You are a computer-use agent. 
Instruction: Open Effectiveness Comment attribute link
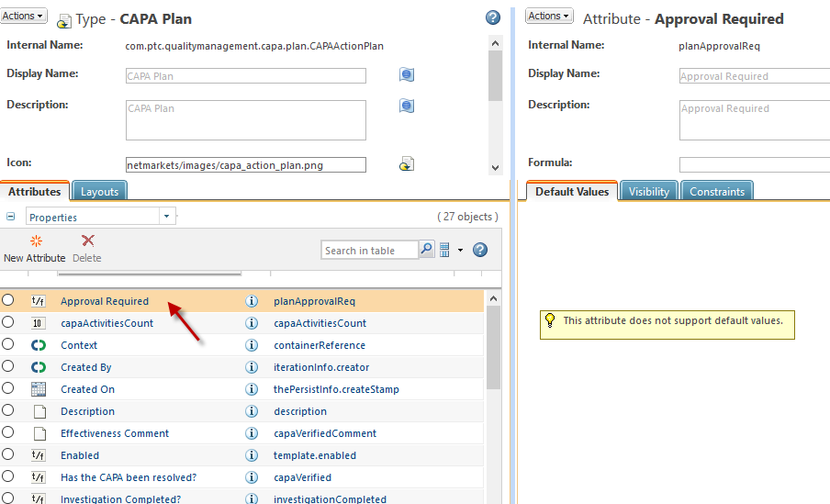115,433
